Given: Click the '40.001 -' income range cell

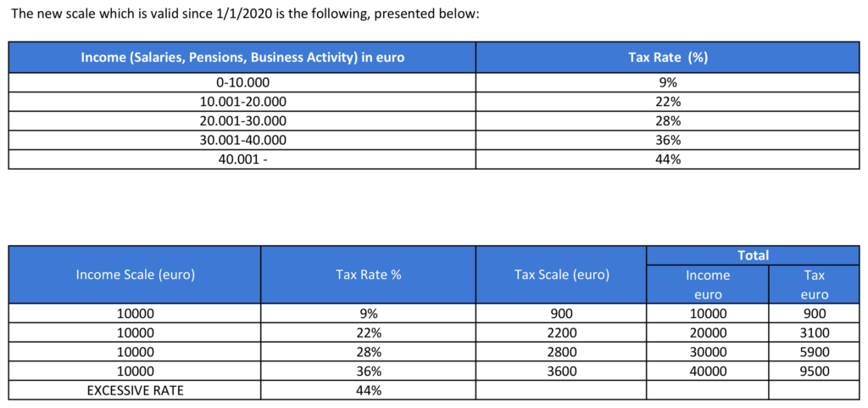Looking at the screenshot, I should pos(242,159).
